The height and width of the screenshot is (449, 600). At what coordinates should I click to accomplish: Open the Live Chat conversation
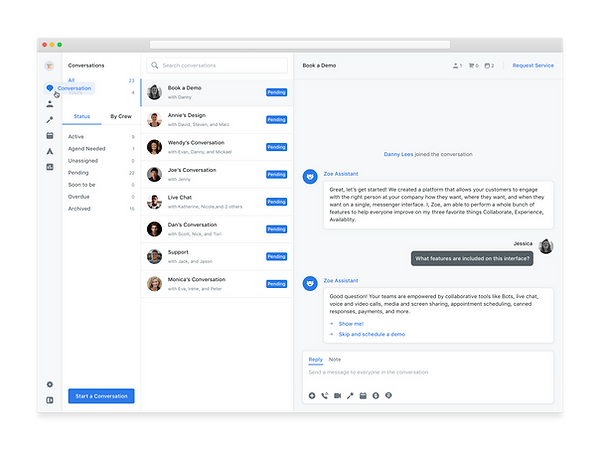pos(217,202)
